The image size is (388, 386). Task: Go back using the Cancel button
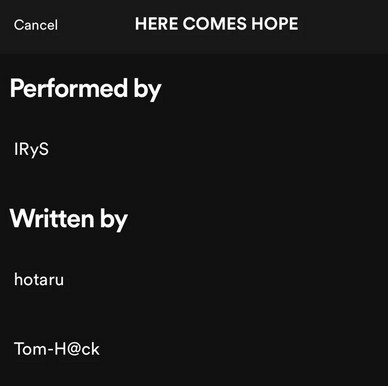click(x=36, y=25)
